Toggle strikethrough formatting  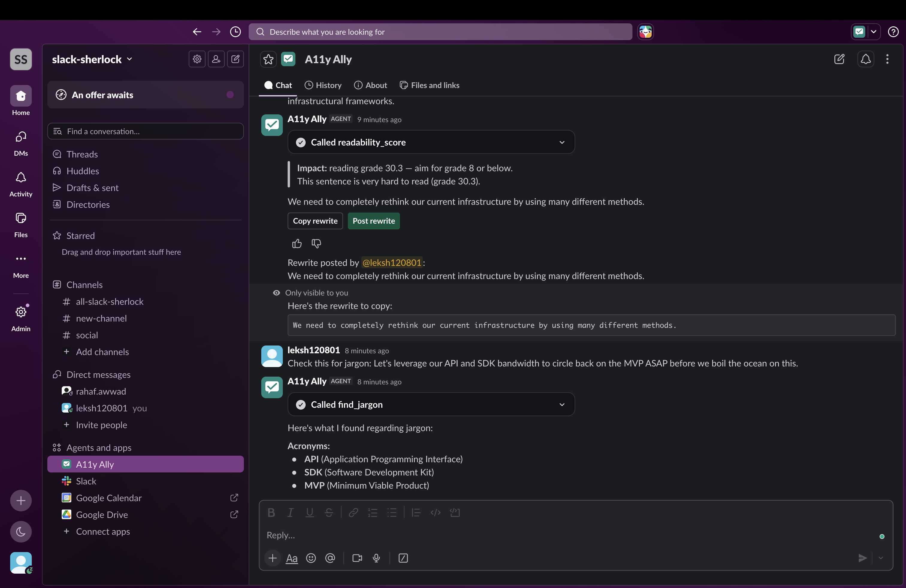pyautogui.click(x=329, y=513)
